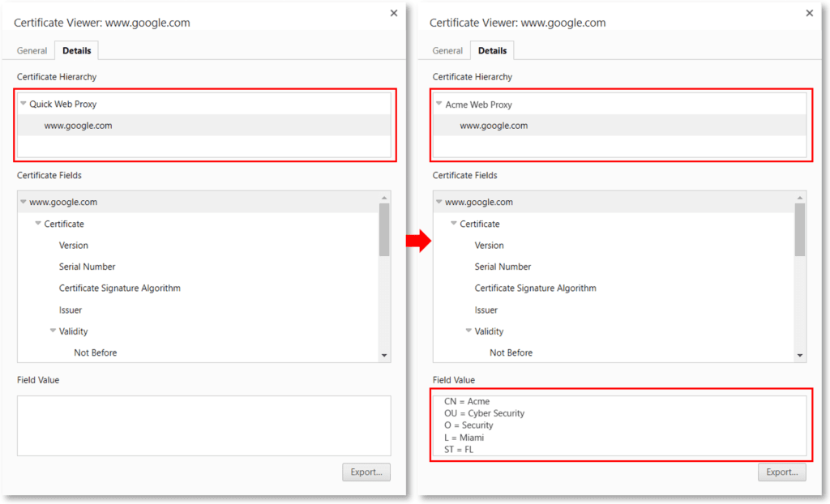830x504 pixels.
Task: Select Quick Web Proxy in hierarchy
Action: (63, 105)
